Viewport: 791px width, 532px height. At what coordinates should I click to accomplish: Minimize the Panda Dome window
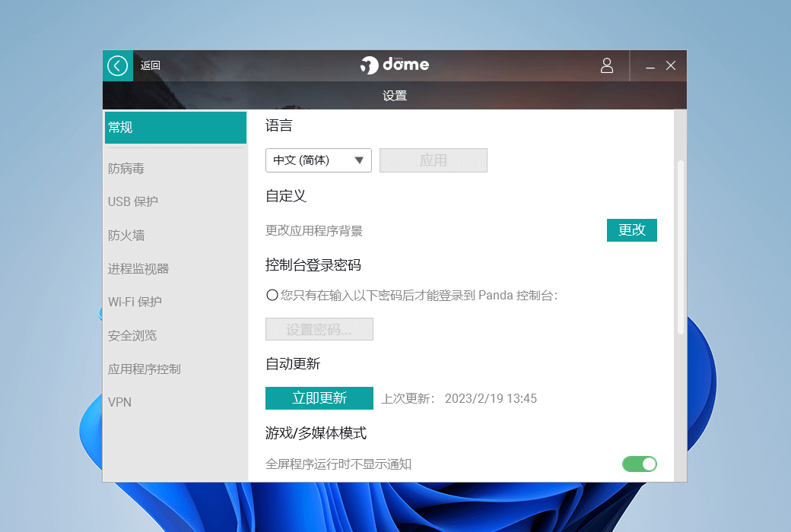tap(650, 67)
